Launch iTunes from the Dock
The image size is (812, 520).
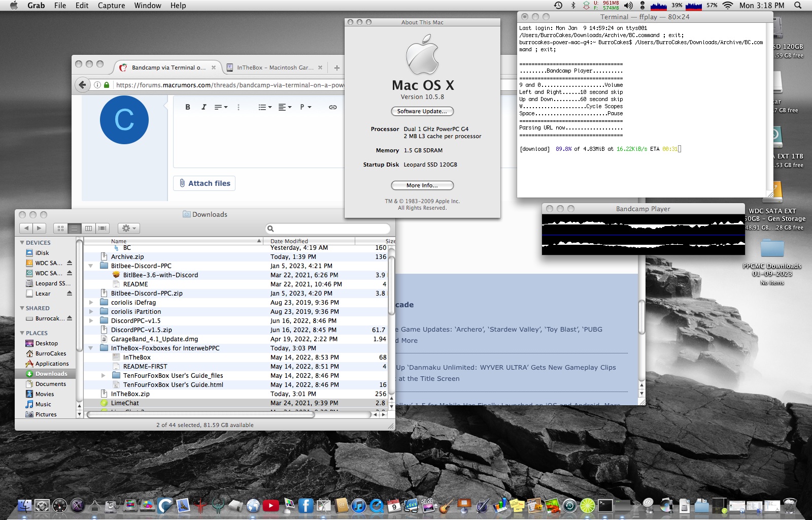[x=359, y=505]
